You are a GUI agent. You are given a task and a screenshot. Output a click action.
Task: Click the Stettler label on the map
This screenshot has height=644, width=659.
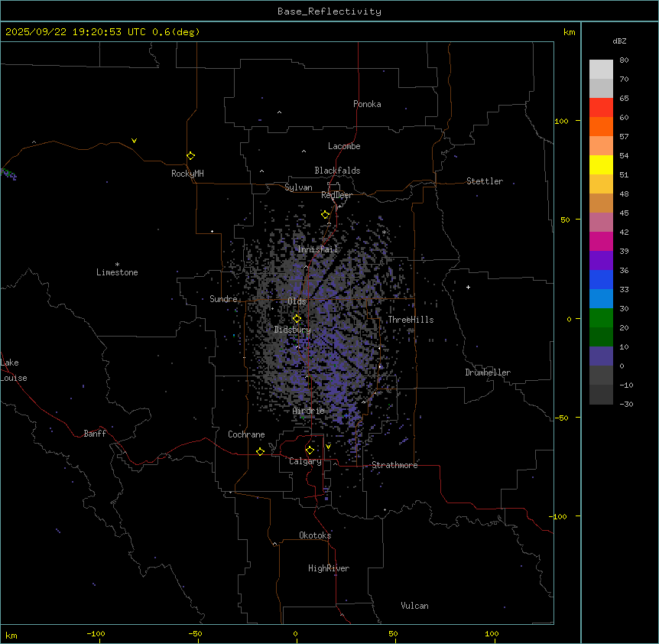tap(485, 181)
